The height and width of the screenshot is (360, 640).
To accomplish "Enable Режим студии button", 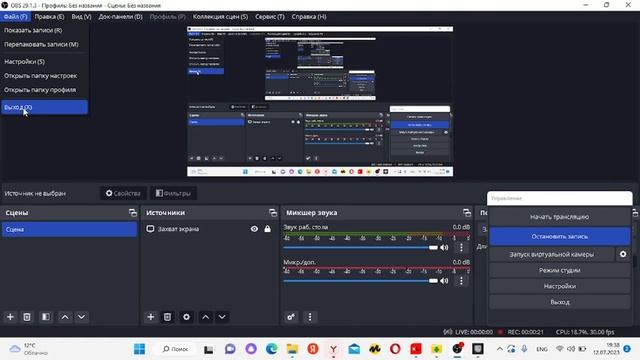I will click(x=559, y=270).
